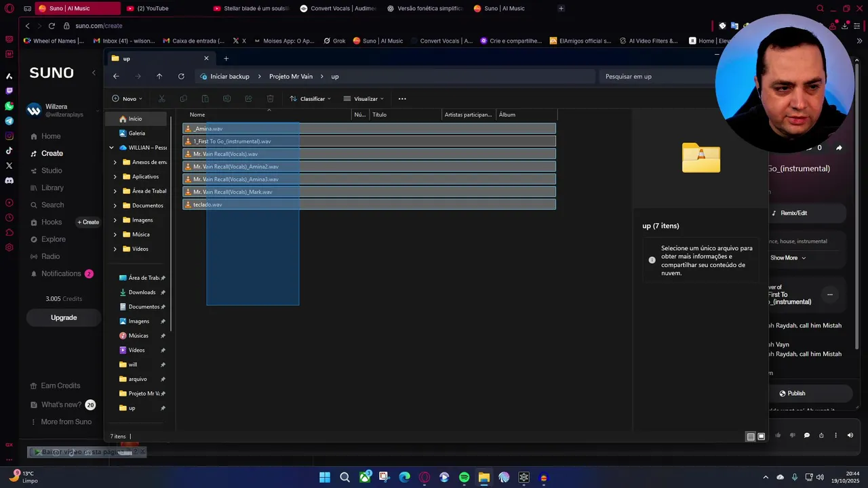Image resolution: width=868 pixels, height=488 pixels.
Task: Expand the Aplicativos folder node
Action: [115, 177]
